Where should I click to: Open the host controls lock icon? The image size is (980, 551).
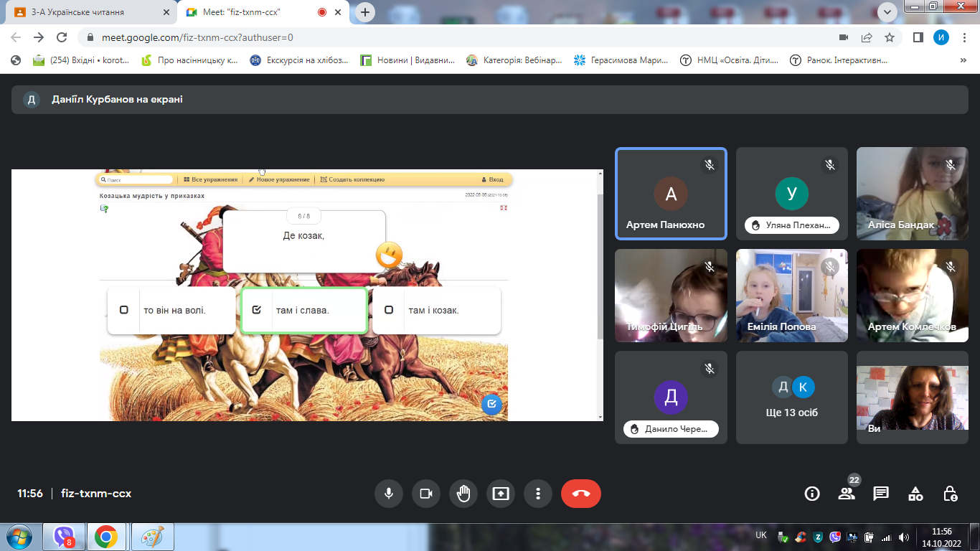(x=950, y=494)
